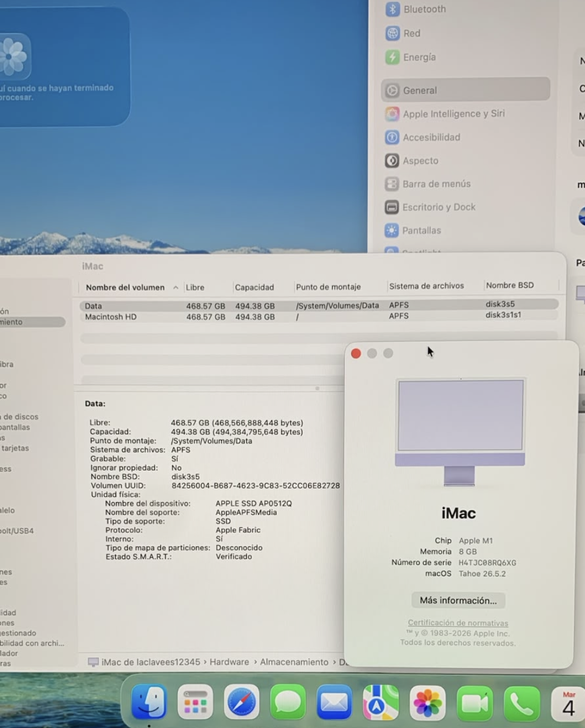Open Mail app in the Dock
The width and height of the screenshot is (585, 728).
335,703
